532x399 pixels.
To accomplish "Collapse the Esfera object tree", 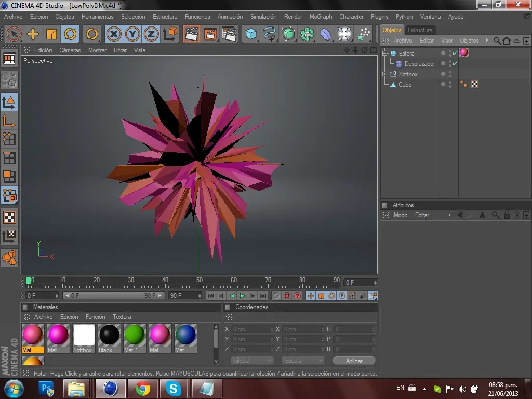I will click(385, 54).
